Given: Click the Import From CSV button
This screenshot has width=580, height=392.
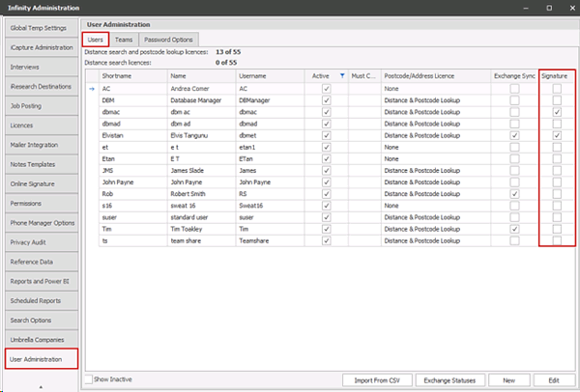Looking at the screenshot, I should pos(379,379).
